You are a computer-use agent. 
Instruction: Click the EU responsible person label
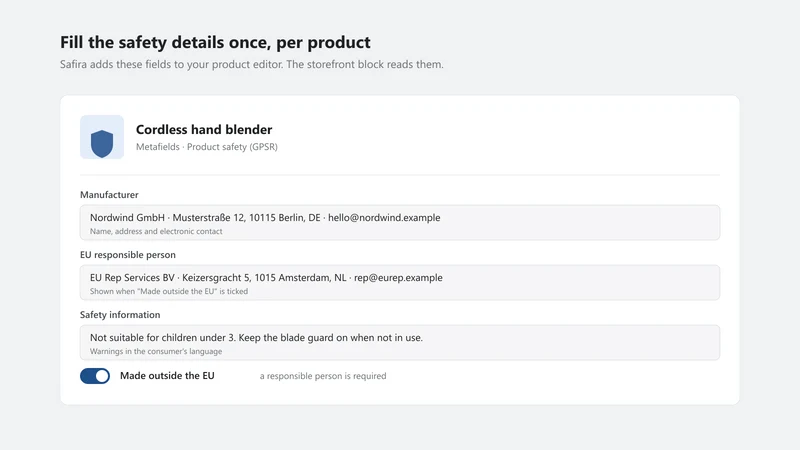click(128, 255)
